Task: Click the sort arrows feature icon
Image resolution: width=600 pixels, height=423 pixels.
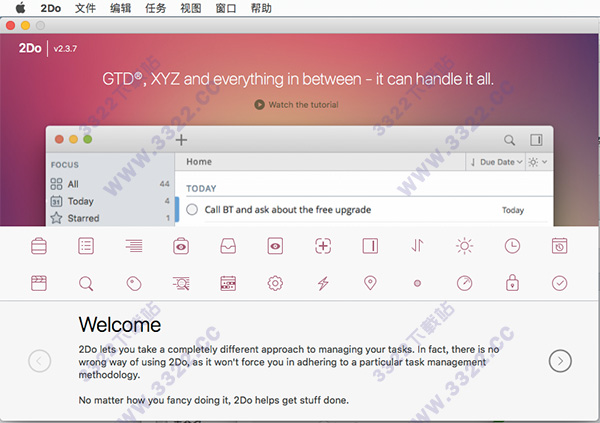Action: click(x=417, y=246)
